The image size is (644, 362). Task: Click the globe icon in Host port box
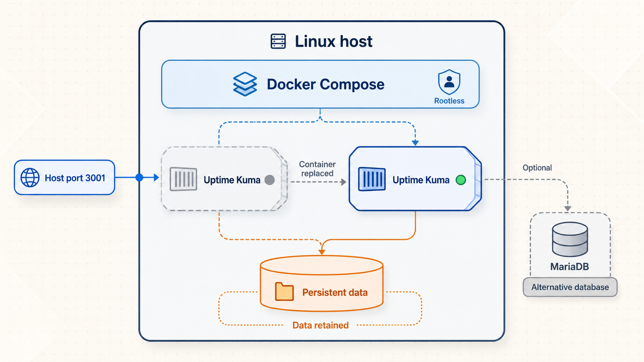30,178
